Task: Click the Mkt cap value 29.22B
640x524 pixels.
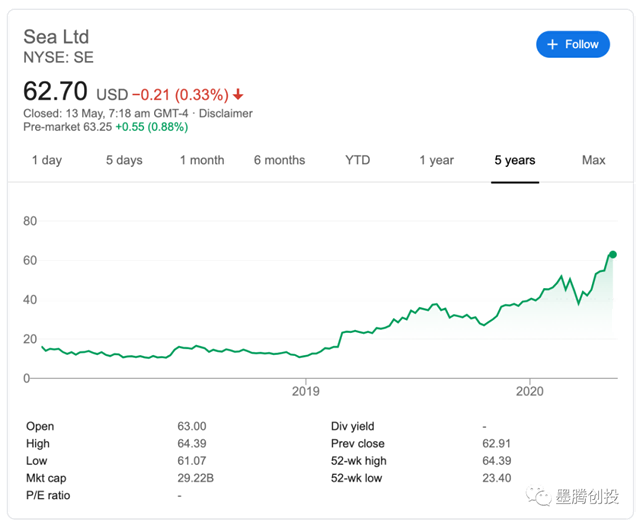Action: (194, 478)
